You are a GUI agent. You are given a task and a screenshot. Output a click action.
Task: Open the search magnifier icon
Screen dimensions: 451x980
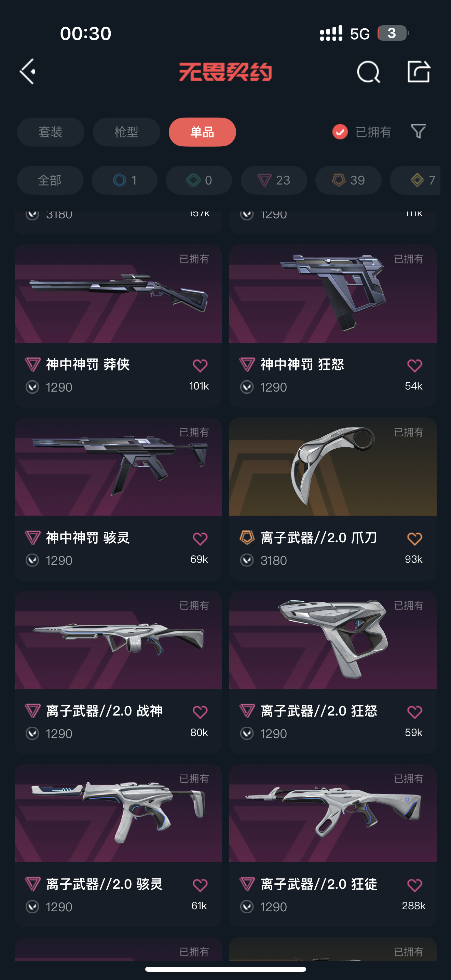(368, 71)
